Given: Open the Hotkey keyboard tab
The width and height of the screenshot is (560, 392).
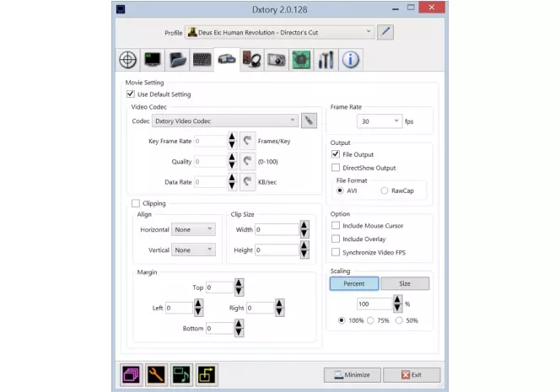Looking at the screenshot, I should tap(202, 60).
